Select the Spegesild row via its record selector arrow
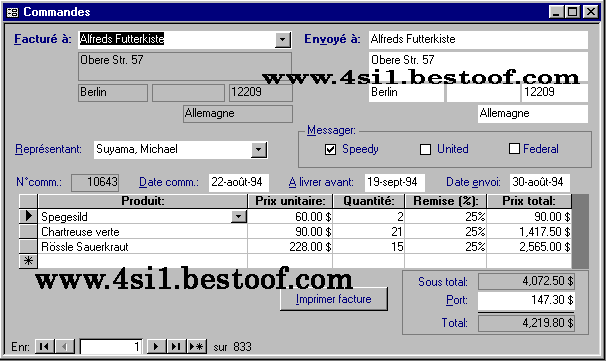The height and width of the screenshot is (361, 606). pos(28,216)
